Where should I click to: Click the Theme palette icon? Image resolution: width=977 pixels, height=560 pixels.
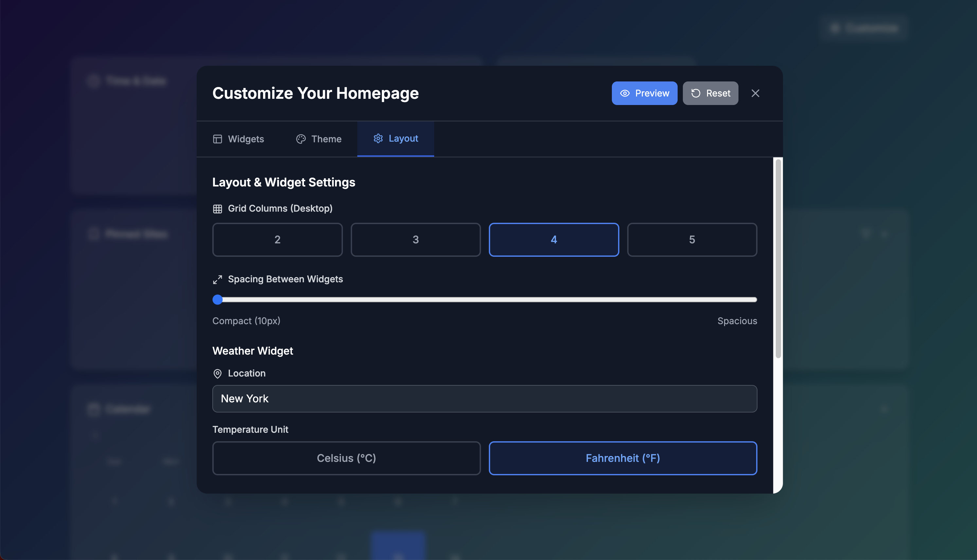[x=301, y=139]
